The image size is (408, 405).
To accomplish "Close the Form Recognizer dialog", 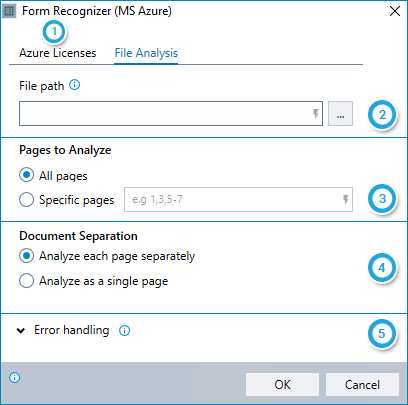I will click(395, 11).
